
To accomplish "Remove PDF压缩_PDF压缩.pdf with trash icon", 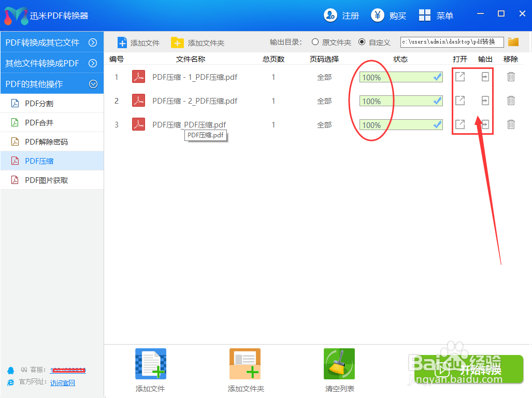I will tap(511, 124).
